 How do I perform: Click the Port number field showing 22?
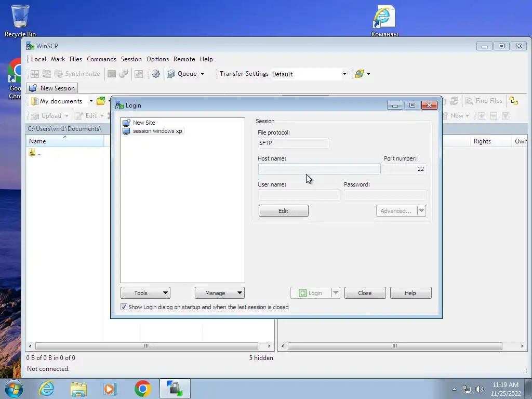click(405, 169)
